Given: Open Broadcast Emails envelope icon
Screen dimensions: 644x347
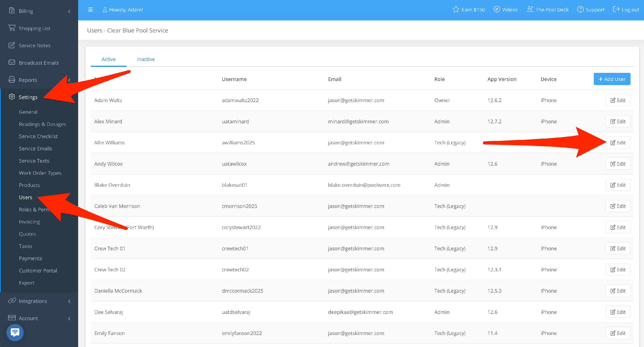Looking at the screenshot, I should [x=12, y=63].
